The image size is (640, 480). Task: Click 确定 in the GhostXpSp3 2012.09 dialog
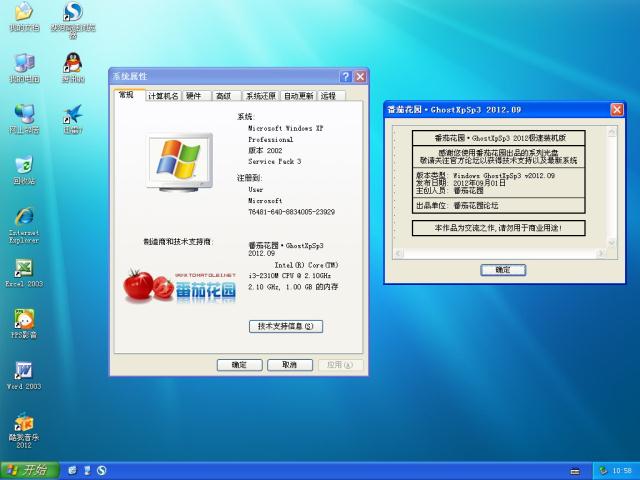(x=503, y=270)
